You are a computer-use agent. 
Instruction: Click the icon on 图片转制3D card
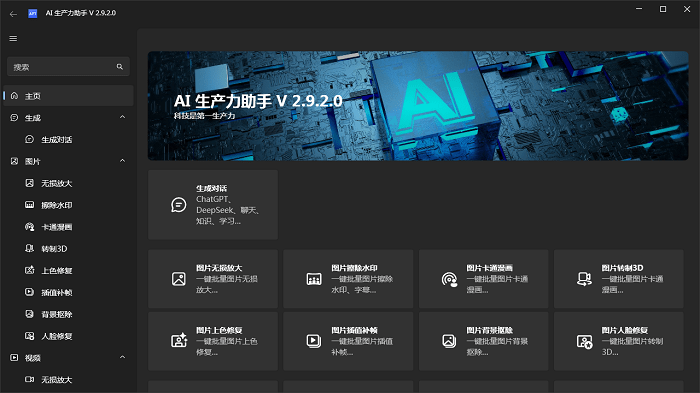[584, 279]
